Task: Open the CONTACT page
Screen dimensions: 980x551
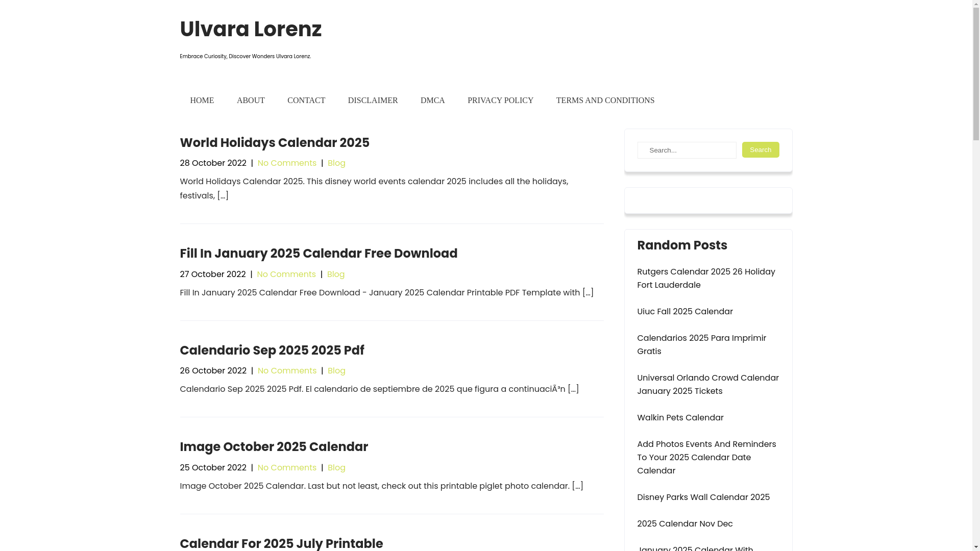Action: (306, 101)
